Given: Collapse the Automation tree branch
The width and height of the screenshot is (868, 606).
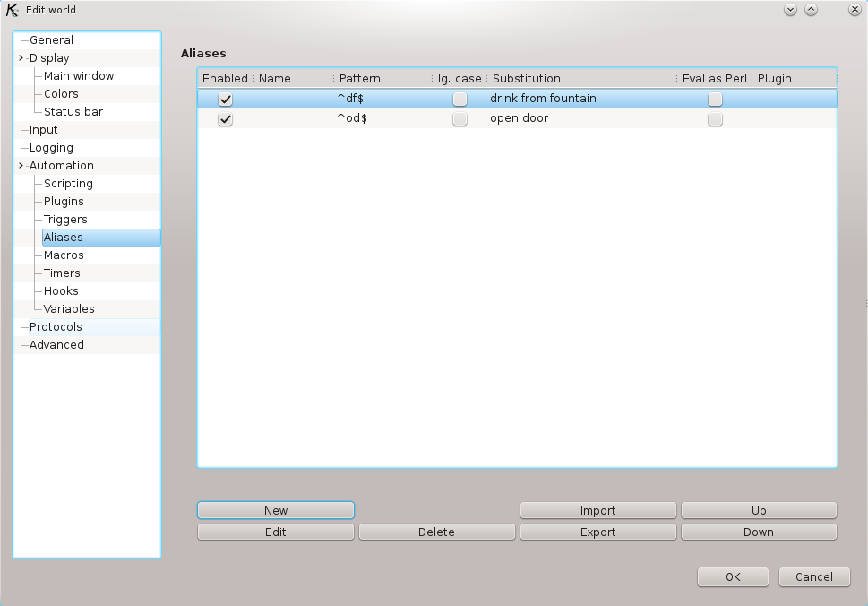Looking at the screenshot, I should tap(20, 165).
